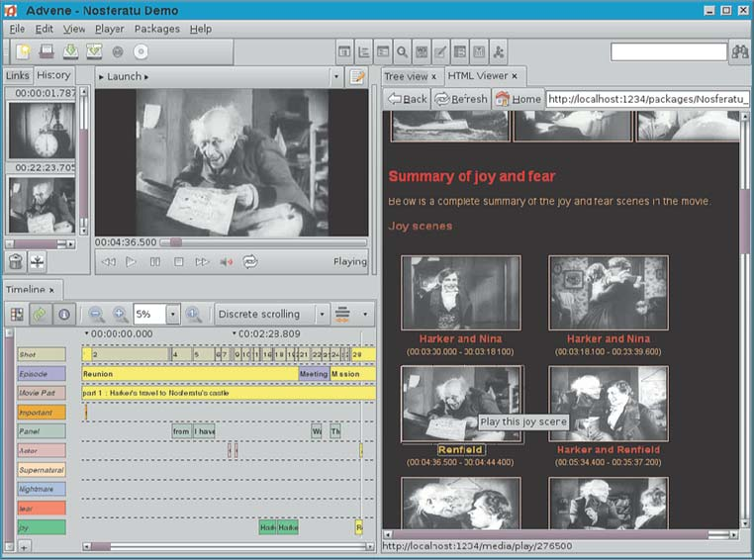The height and width of the screenshot is (560, 754).
Task: Save the package with green arrow icon
Action: pos(70,51)
